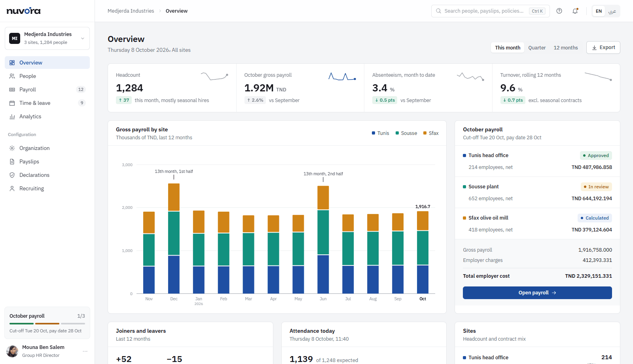Open Analytics in the sidebar
The width and height of the screenshot is (633, 364).
(47, 116)
